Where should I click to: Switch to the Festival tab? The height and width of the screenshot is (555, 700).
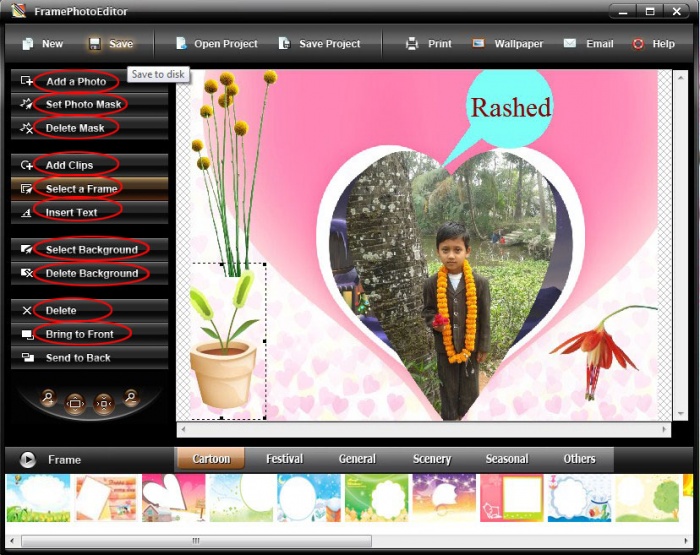pyautogui.click(x=284, y=459)
